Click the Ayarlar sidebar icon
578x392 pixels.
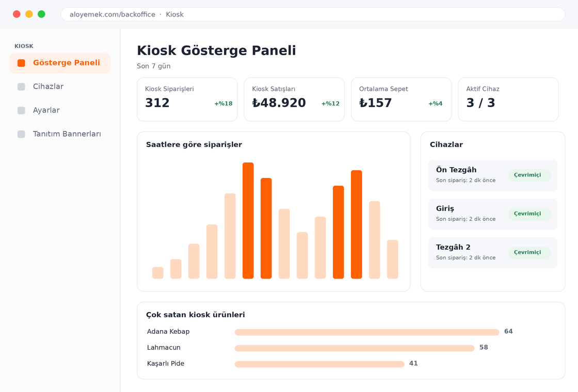(21, 110)
